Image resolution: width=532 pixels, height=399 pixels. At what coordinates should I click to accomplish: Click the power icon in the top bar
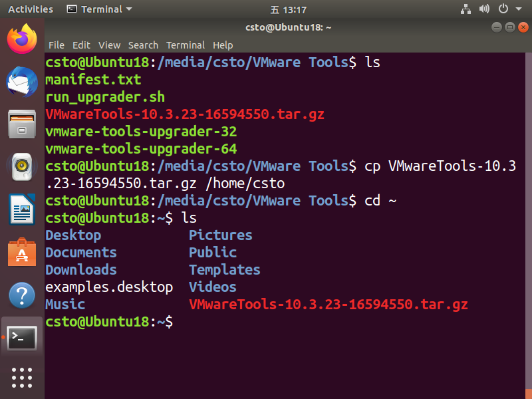click(503, 9)
